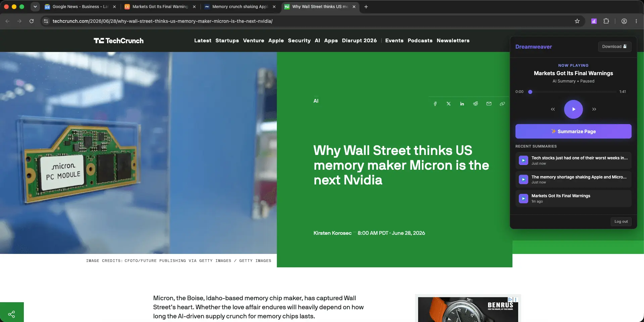Viewport: 644px width, 322px height.
Task: Go to TechCrunch home via logo
Action: (x=118, y=41)
